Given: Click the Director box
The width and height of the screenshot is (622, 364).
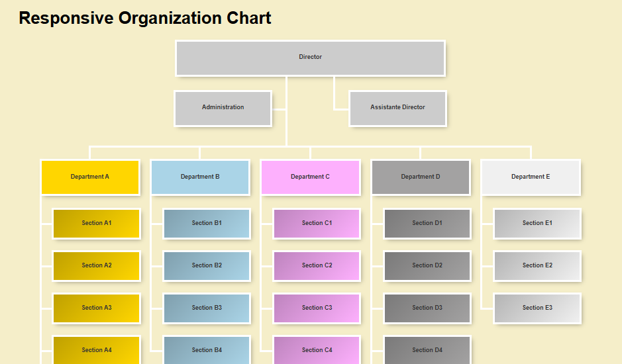Looking at the screenshot, I should pos(310,58).
